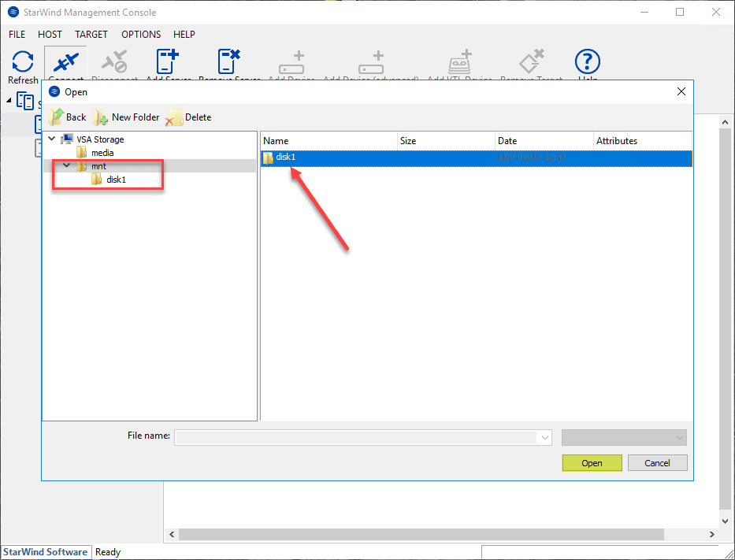
Task: Open the TARGET menu
Action: click(x=91, y=34)
